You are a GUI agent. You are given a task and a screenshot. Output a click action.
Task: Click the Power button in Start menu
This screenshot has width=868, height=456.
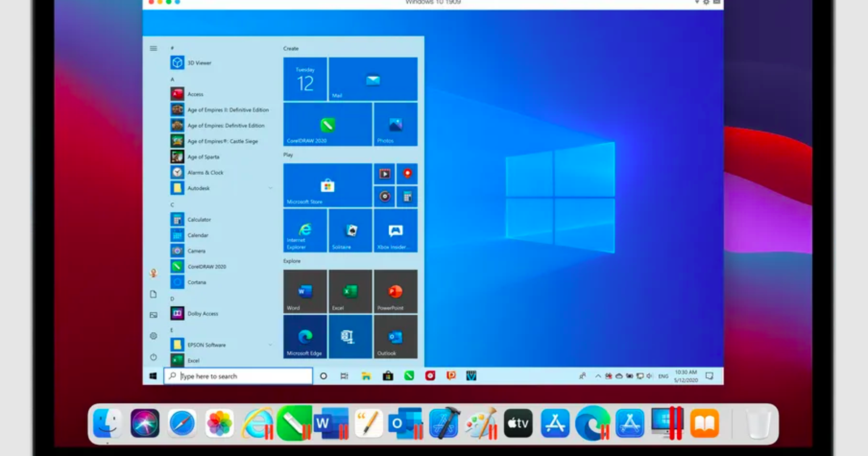tap(153, 357)
